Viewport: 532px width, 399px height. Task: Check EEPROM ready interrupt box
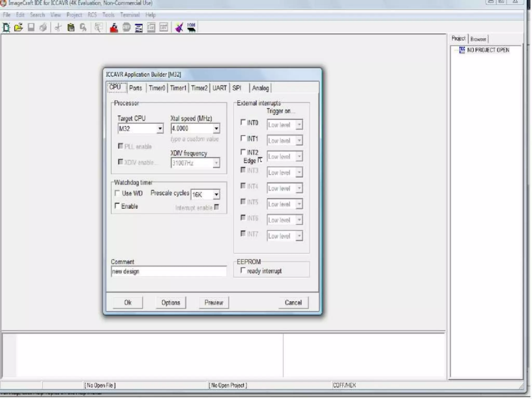click(x=243, y=270)
